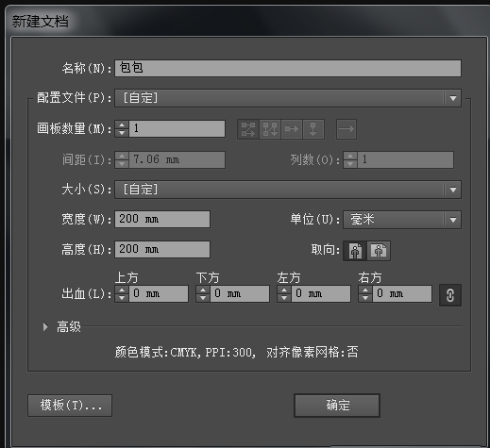Toggle right-to-left layout arrow icon
The height and width of the screenshot is (448, 490).
click(346, 129)
